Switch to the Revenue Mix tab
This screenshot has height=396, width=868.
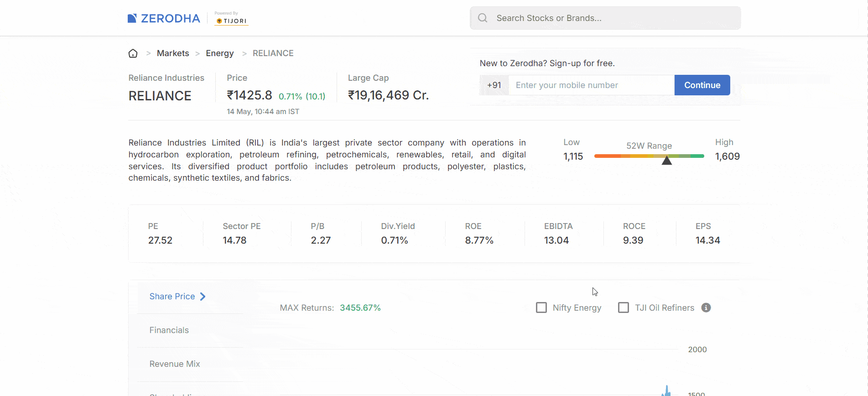click(x=175, y=364)
